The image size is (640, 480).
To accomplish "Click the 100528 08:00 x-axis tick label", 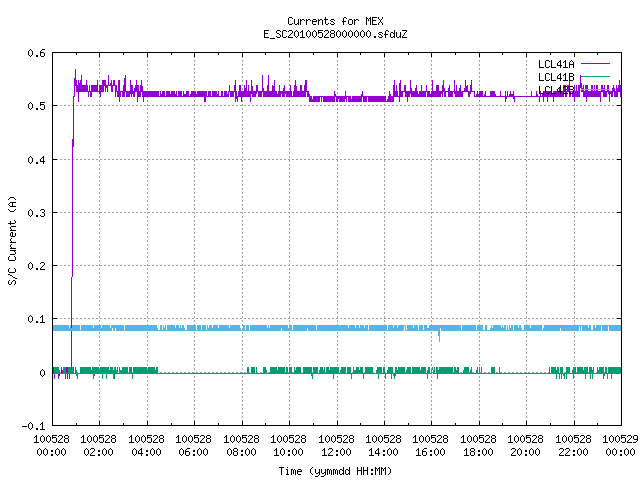I will point(241,446).
